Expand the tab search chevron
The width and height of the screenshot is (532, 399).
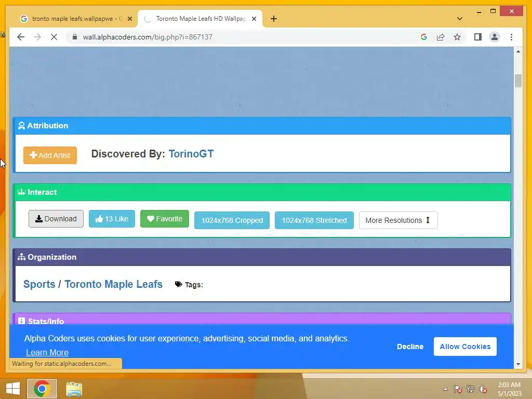[x=460, y=19]
